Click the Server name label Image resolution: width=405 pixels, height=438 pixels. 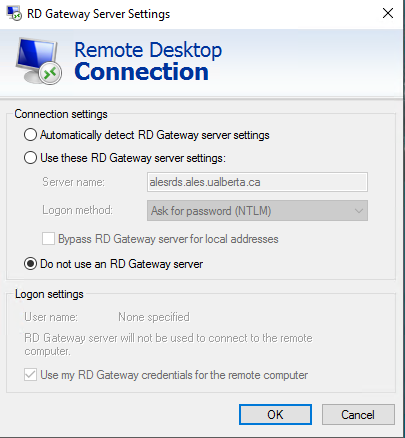[x=73, y=182]
